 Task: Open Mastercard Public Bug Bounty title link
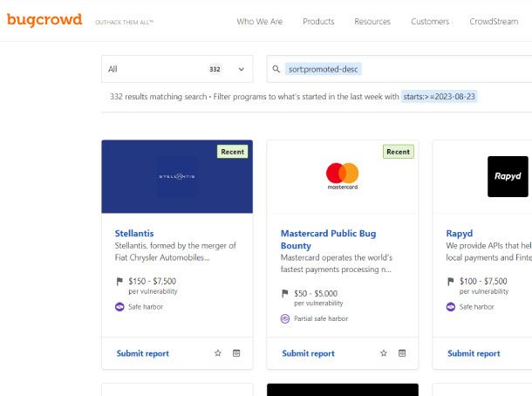(329, 240)
